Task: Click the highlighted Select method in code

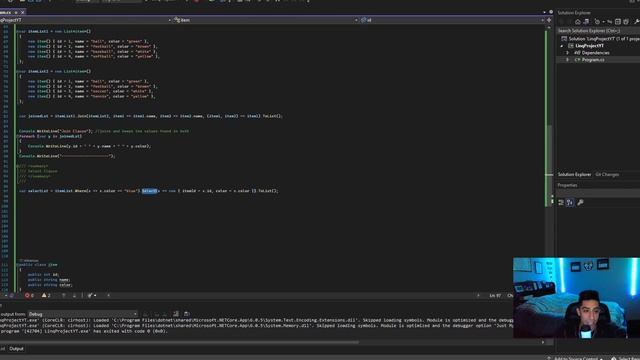Action: tap(149, 191)
